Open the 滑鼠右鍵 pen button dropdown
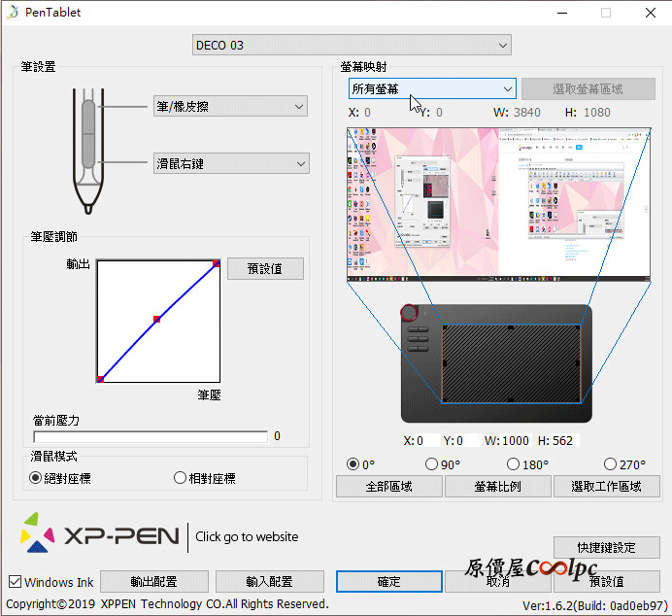672x616 pixels. [231, 164]
